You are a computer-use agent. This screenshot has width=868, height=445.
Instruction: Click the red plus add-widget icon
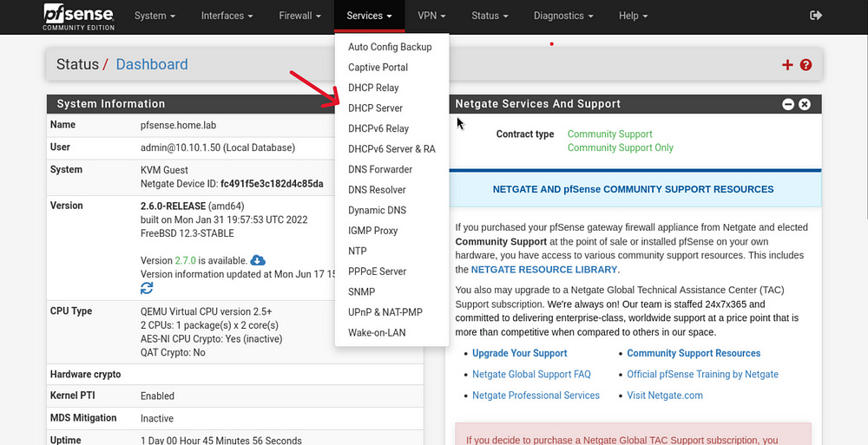pos(787,65)
